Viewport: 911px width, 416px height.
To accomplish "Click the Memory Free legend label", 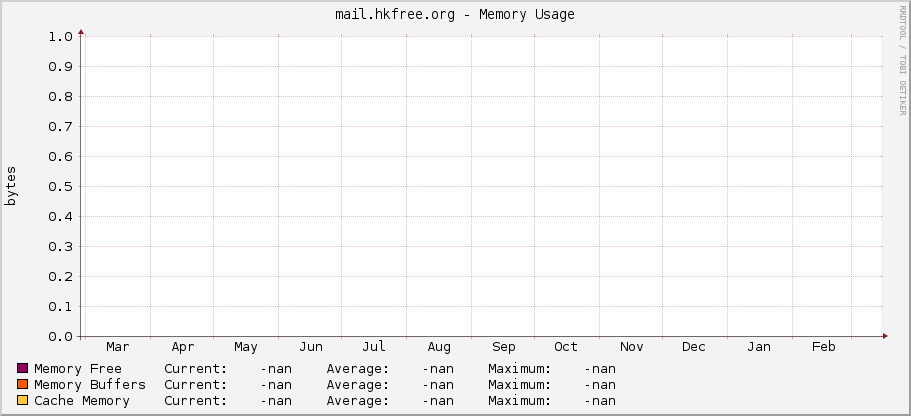I will tap(78, 369).
